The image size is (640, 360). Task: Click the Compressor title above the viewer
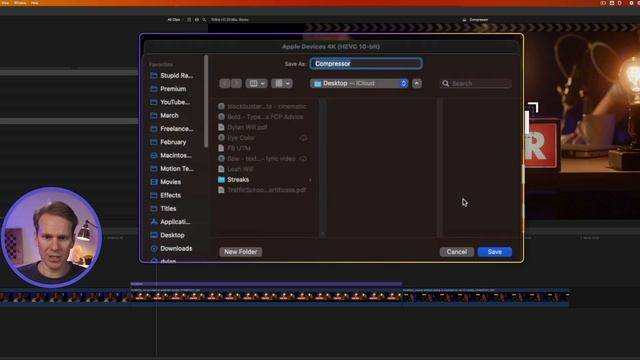(x=478, y=20)
